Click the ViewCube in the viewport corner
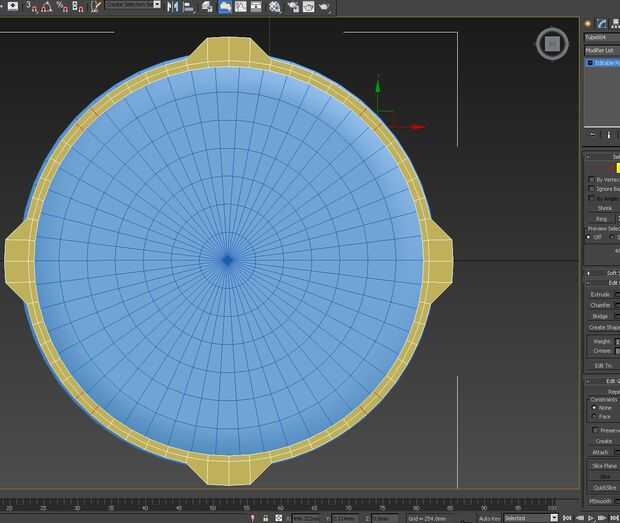The height and width of the screenshot is (523, 620). click(x=551, y=43)
